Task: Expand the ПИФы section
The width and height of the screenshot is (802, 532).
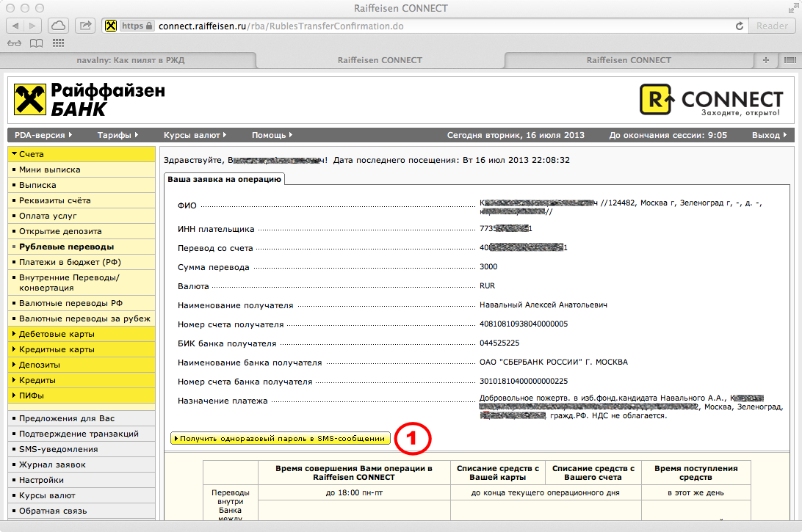Action: [82, 395]
